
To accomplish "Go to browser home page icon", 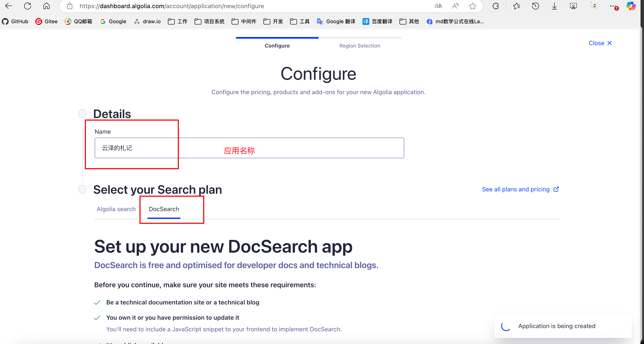I will 46,6.
